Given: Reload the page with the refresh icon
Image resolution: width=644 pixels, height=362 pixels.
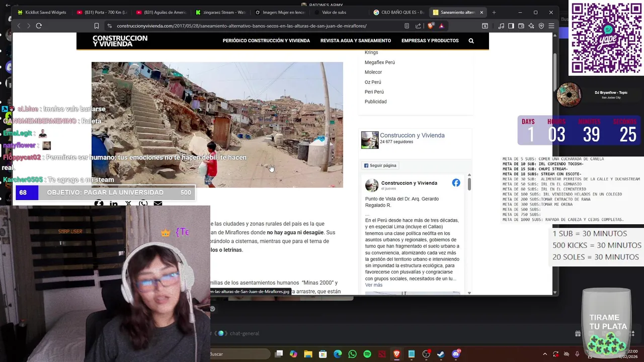Looking at the screenshot, I should (x=39, y=26).
